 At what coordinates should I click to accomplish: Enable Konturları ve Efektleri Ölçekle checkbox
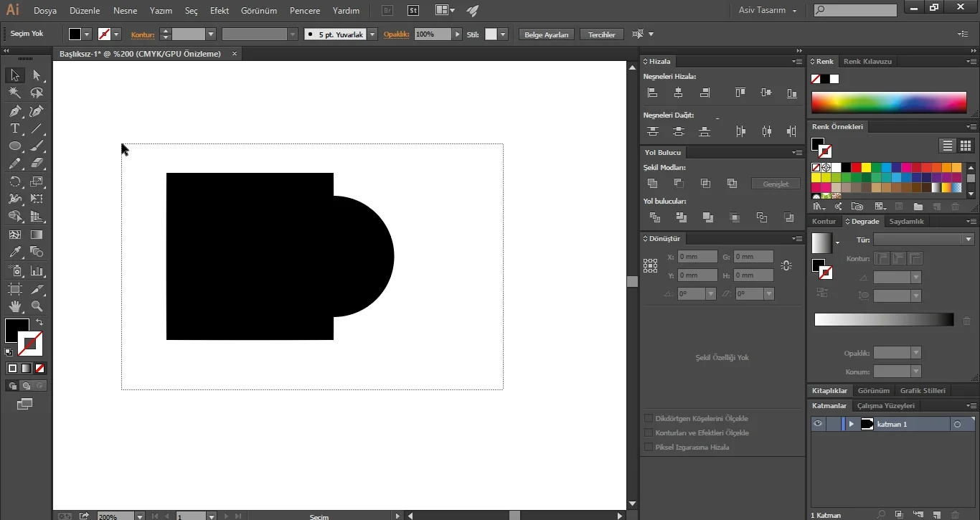[x=649, y=432]
